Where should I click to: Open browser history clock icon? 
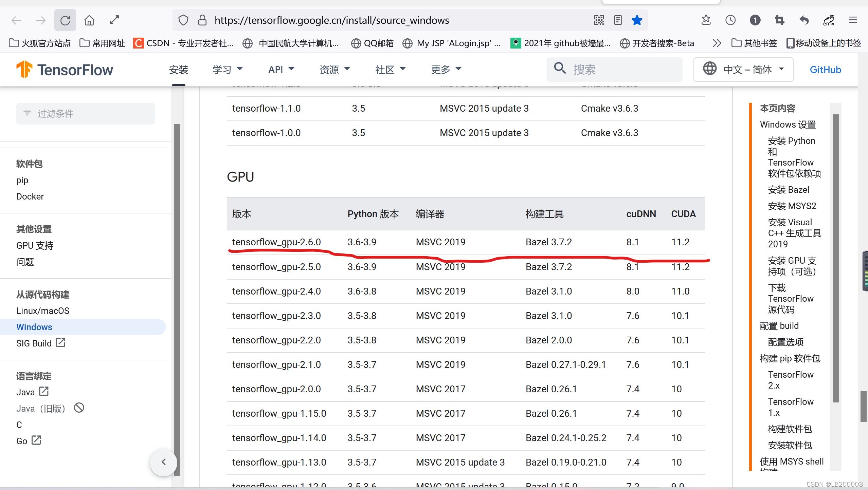pyautogui.click(x=730, y=20)
